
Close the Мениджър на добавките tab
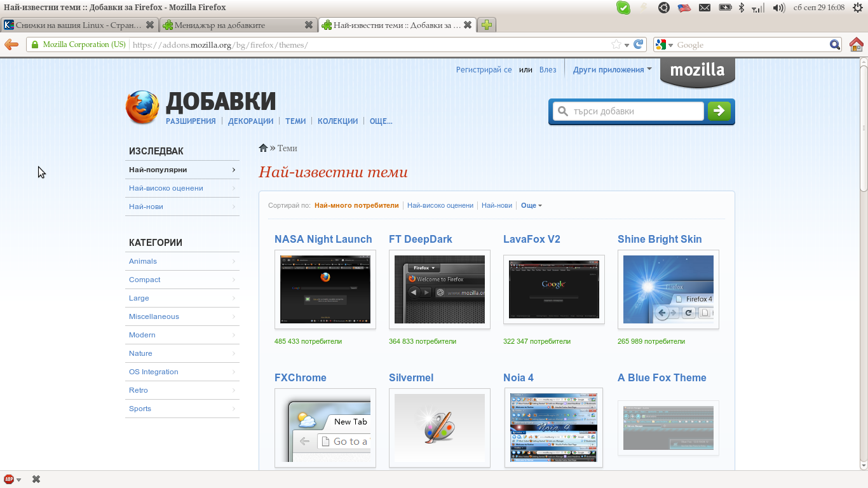click(309, 25)
